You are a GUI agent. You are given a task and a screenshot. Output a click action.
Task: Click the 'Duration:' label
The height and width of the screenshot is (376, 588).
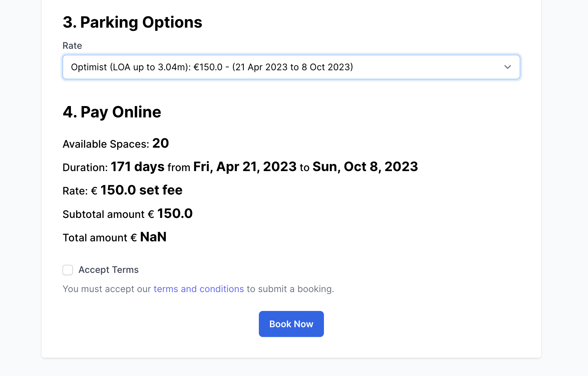pos(85,168)
